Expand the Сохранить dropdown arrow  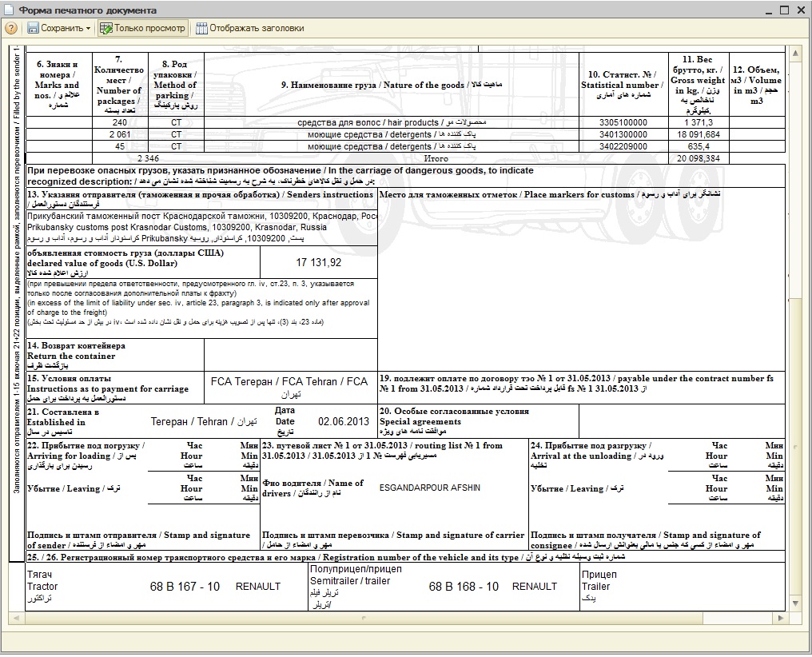pos(89,29)
